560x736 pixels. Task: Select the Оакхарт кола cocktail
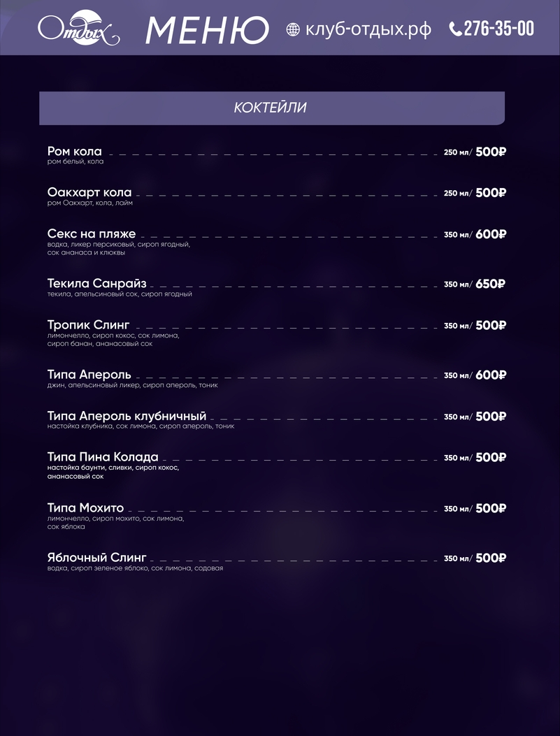click(89, 193)
